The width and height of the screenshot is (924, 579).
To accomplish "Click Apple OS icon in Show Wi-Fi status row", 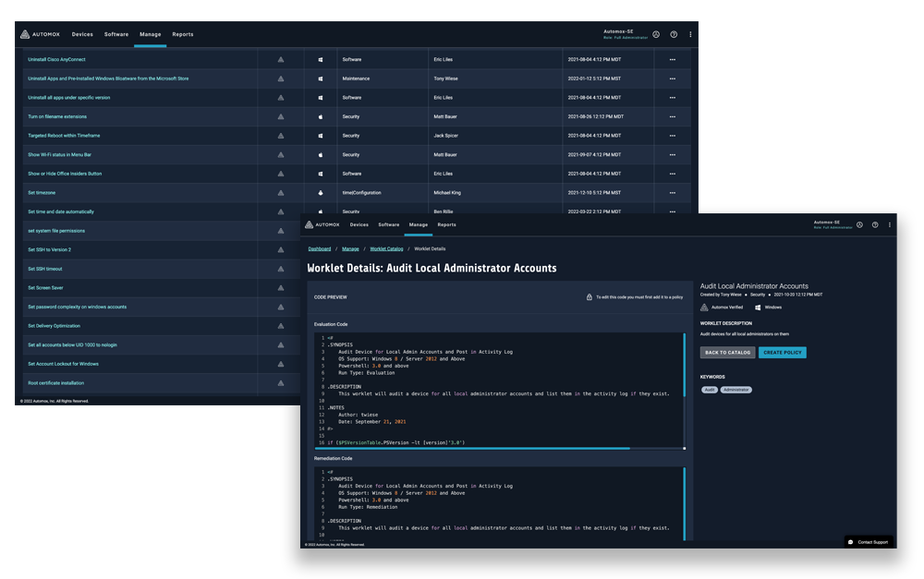I will (321, 154).
